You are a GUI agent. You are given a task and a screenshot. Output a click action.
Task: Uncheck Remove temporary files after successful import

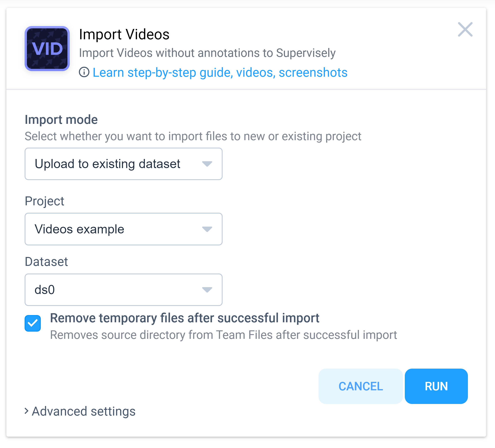[33, 323]
